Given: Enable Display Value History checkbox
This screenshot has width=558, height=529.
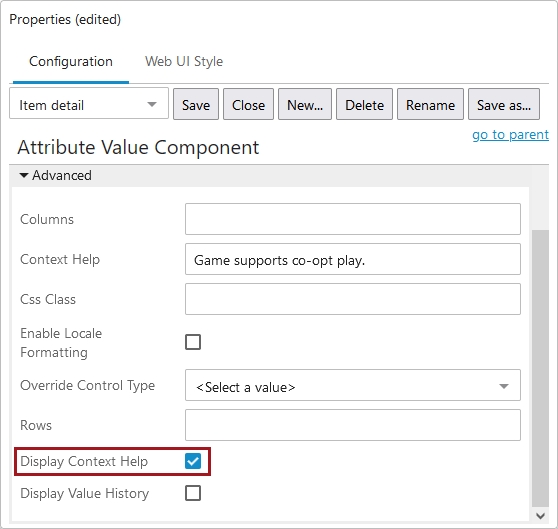Looking at the screenshot, I should (193, 493).
